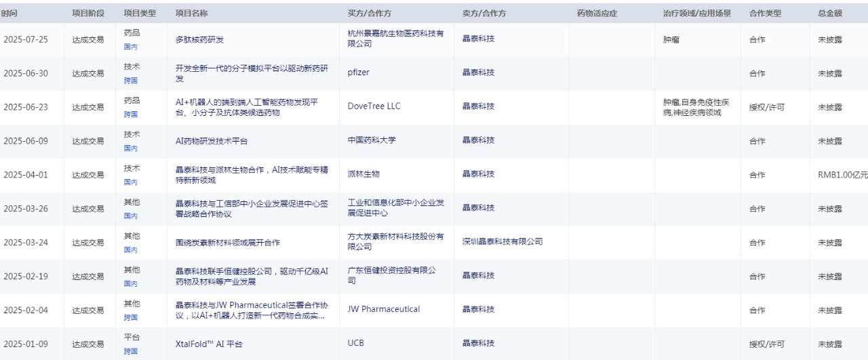Open seller 晶泰科技 in the DoveTree LLC row

click(479, 106)
